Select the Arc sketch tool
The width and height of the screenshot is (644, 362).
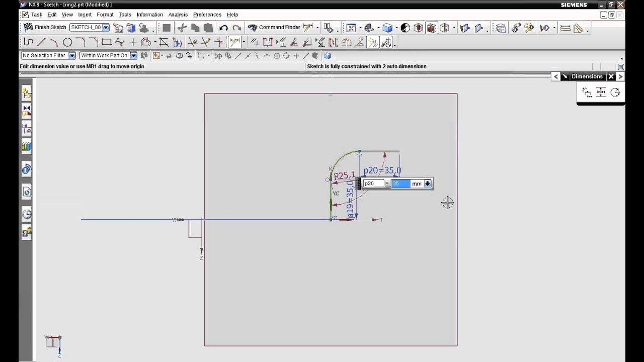point(54,42)
